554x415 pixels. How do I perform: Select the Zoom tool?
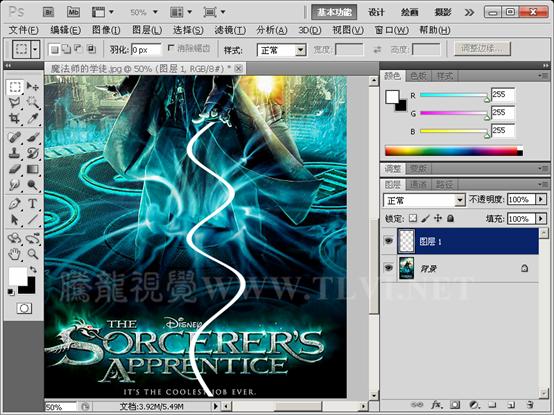click(x=33, y=254)
